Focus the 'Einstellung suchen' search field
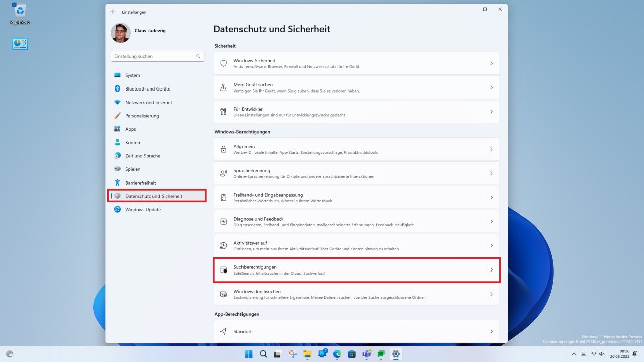The width and height of the screenshot is (644, 362). (157, 56)
